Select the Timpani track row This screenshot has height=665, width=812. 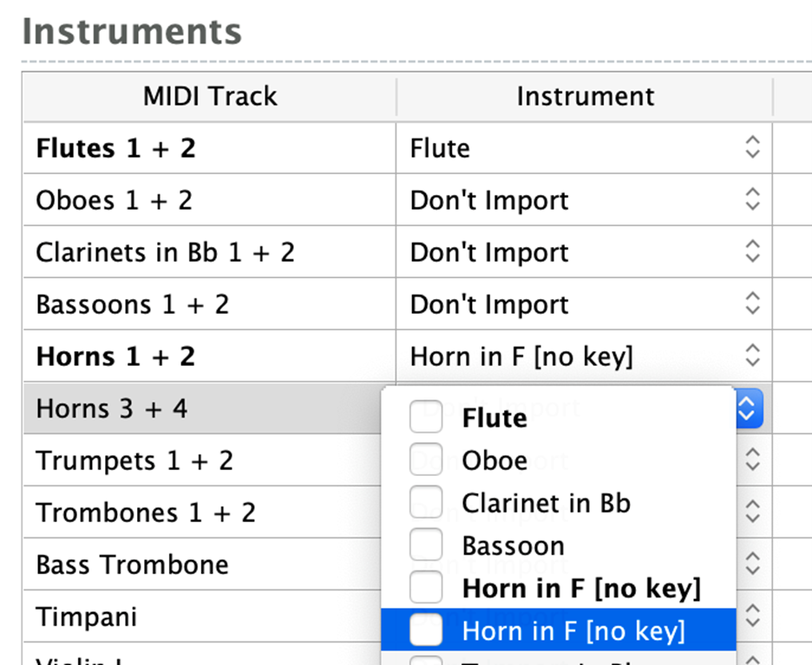(x=202, y=616)
